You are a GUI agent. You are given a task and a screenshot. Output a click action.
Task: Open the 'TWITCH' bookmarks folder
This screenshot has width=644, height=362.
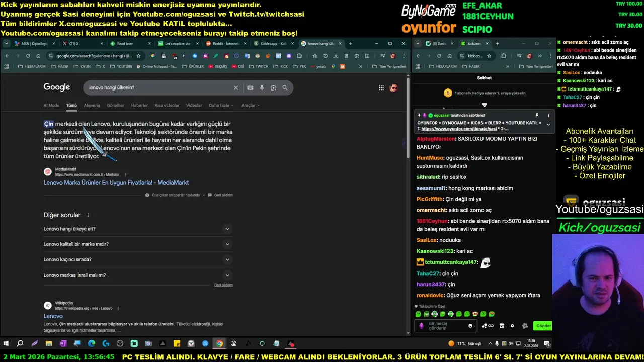(259, 66)
